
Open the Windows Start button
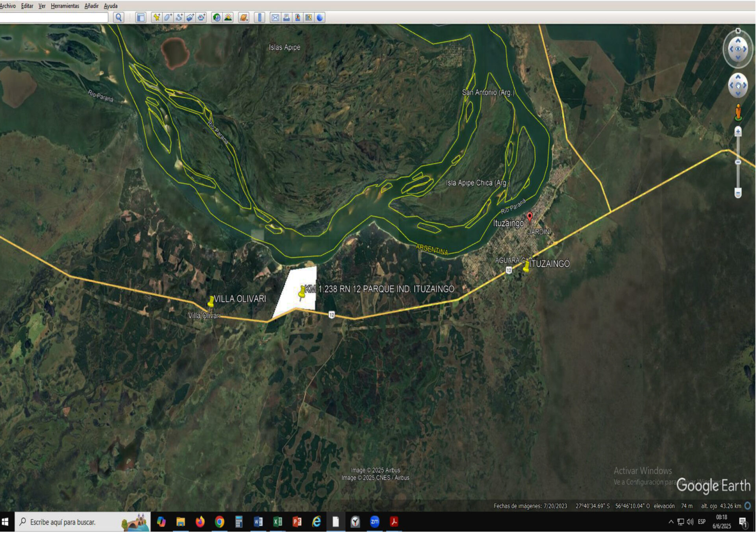[6, 522]
